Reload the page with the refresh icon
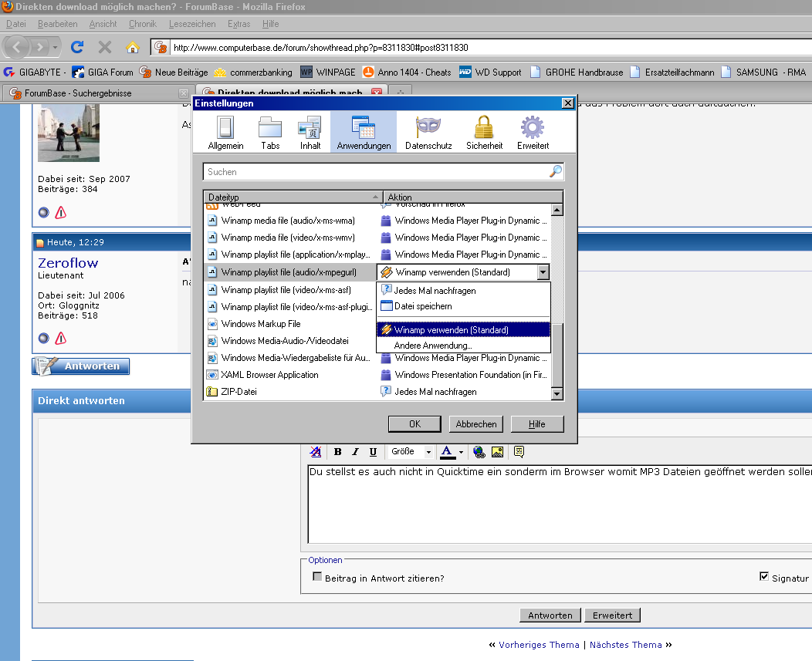Viewport: 812px width, 661px height. point(77,48)
